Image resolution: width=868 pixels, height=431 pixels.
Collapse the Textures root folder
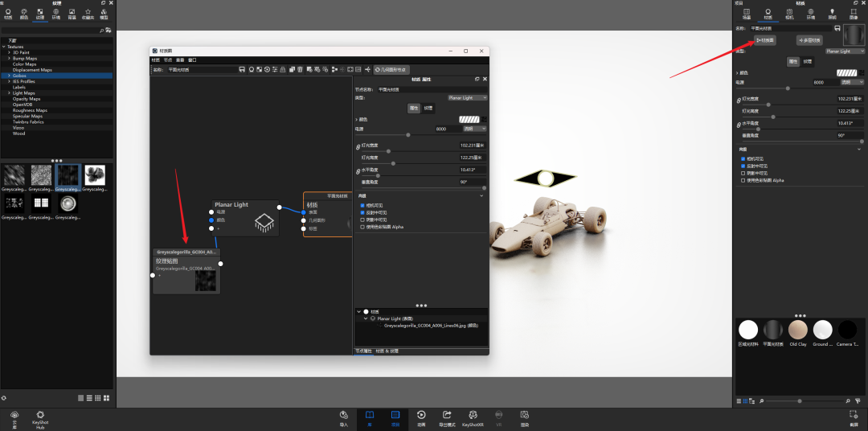(x=3, y=47)
